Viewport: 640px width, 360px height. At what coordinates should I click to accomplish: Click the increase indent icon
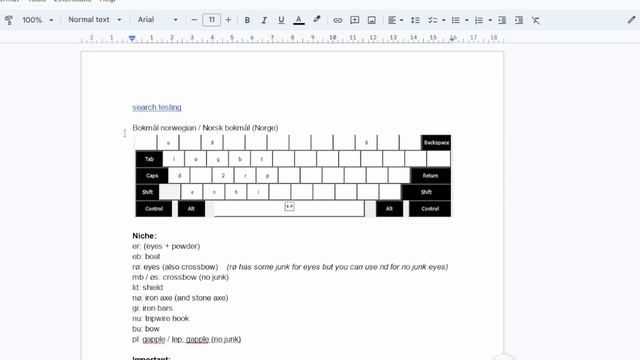(519, 20)
